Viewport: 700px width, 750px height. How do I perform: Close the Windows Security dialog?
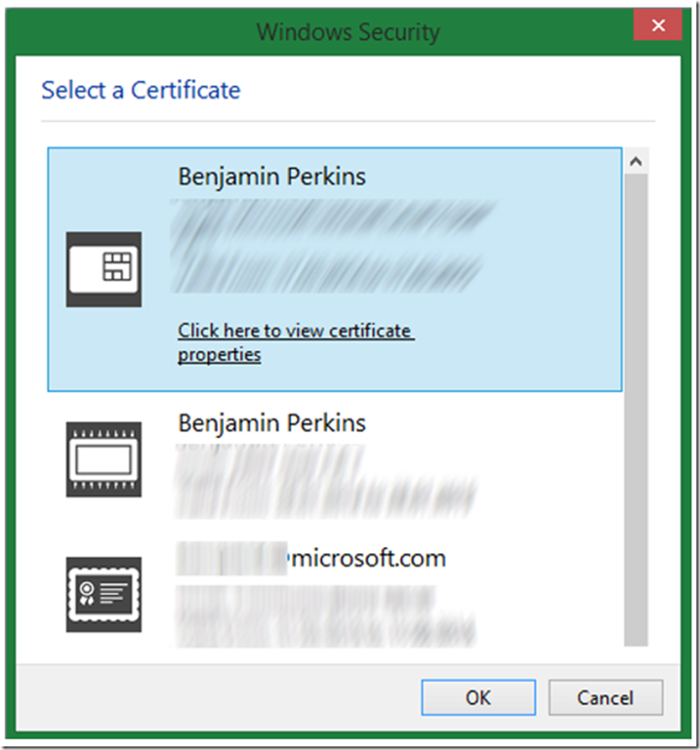pos(657,25)
